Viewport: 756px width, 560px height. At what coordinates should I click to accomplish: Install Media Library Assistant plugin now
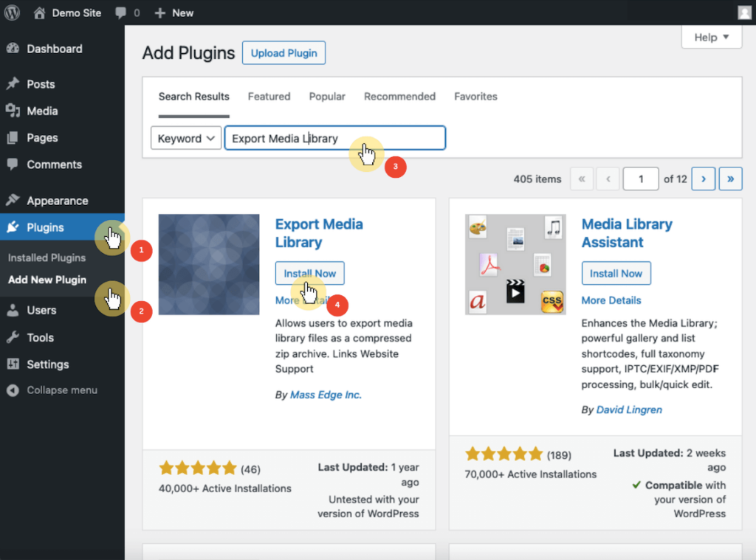[616, 273]
